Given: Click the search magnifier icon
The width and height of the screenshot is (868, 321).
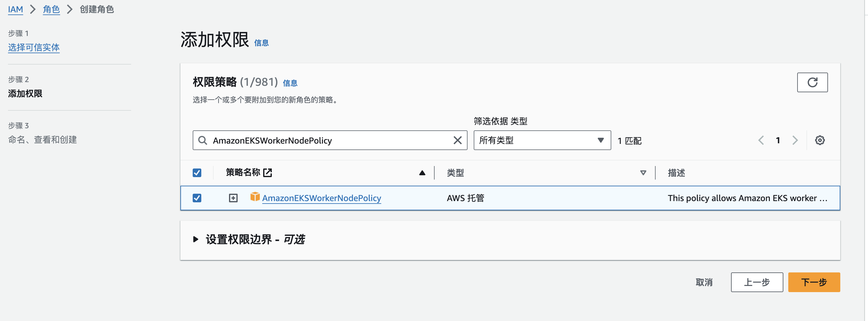Looking at the screenshot, I should pos(203,140).
